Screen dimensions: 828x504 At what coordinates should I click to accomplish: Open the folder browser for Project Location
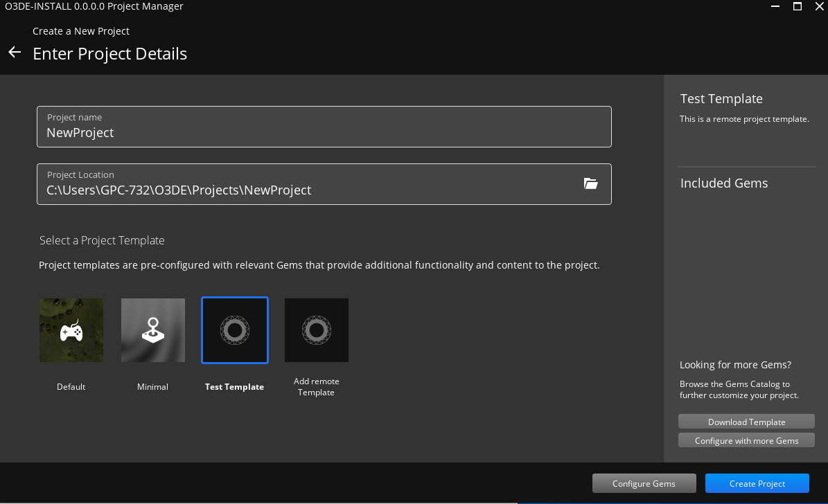point(590,183)
